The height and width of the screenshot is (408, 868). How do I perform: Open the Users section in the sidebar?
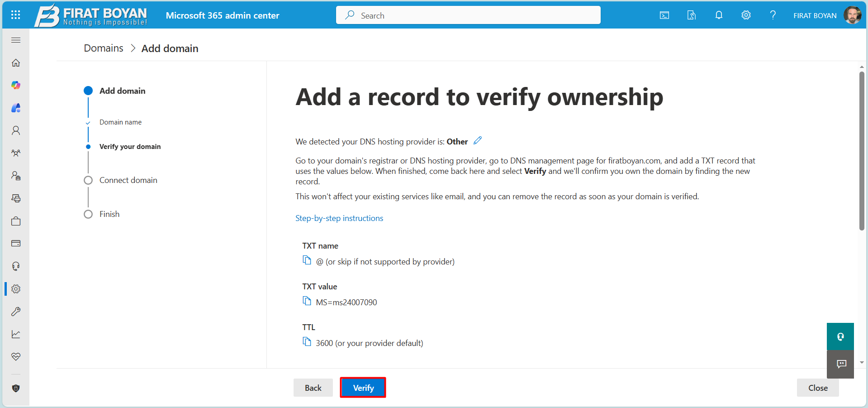[15, 130]
